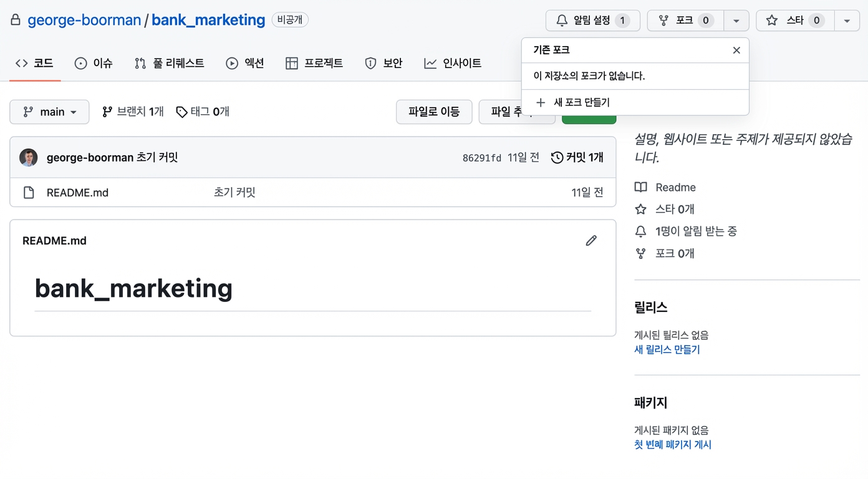Click the 파일로 이동 button
Image resolution: width=868 pixels, height=479 pixels.
point(434,112)
